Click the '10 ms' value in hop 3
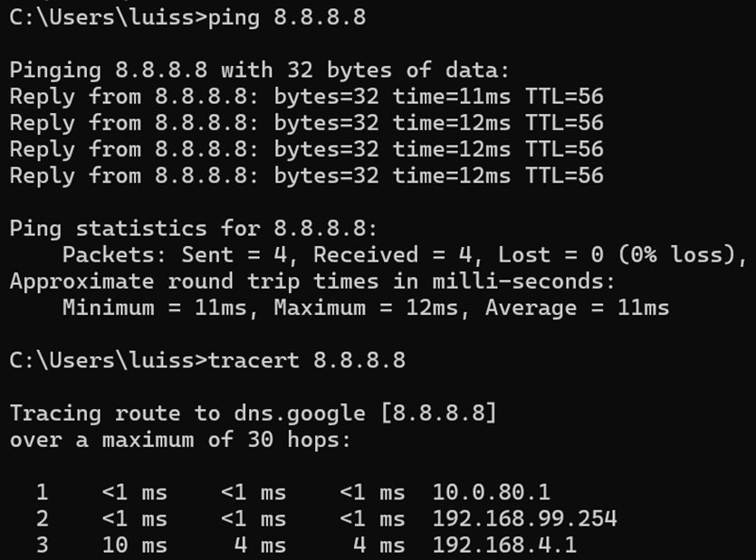The width and height of the screenshot is (756, 560). tap(135, 546)
